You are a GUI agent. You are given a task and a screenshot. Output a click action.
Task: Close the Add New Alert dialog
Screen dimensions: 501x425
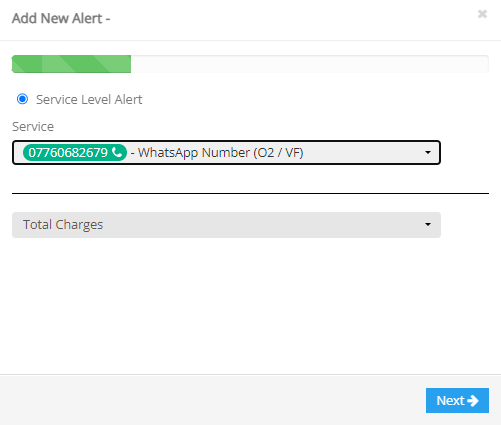coord(482,14)
